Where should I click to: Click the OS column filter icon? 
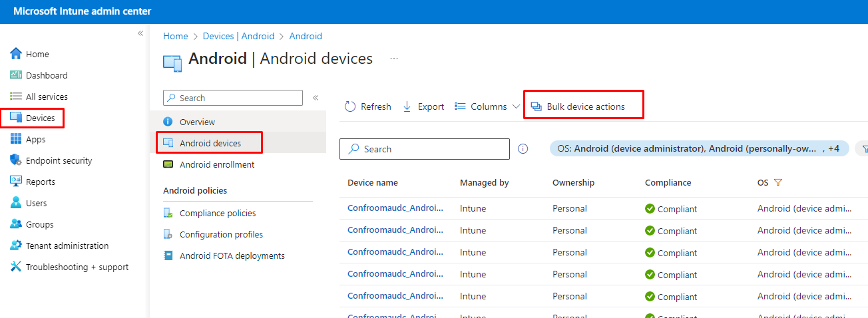(x=777, y=182)
